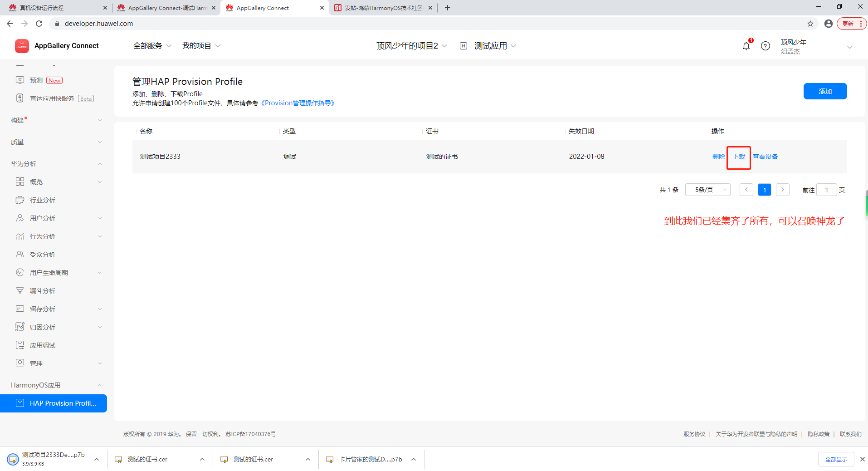
Task: Open the 测试应用 app selector
Action: point(495,46)
